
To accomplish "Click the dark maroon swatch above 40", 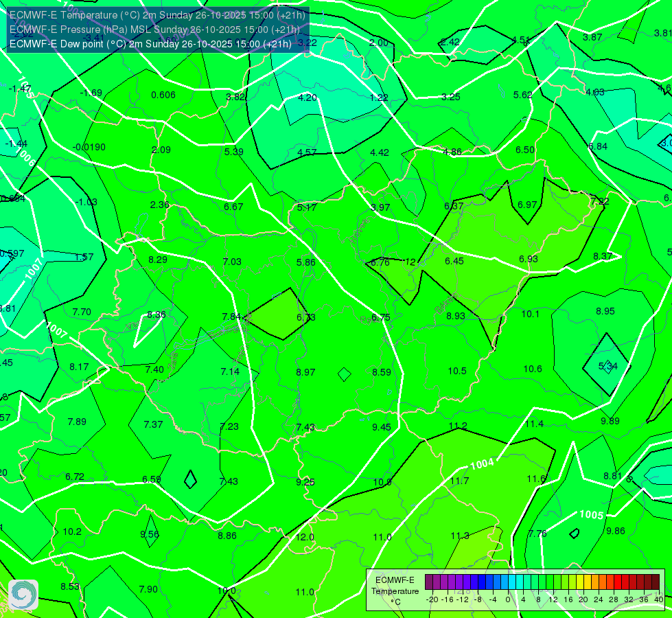I will (x=656, y=582).
